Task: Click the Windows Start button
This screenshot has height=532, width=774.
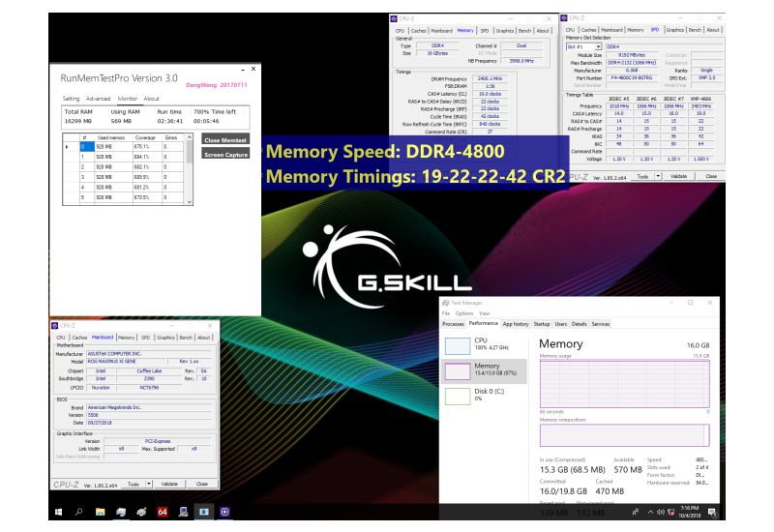Action: pos(58,511)
